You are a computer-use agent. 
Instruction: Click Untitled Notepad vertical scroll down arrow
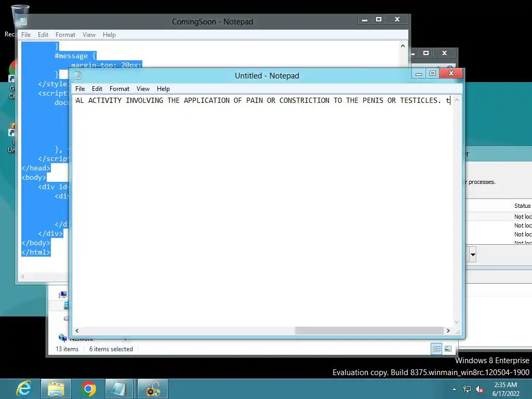457,322
